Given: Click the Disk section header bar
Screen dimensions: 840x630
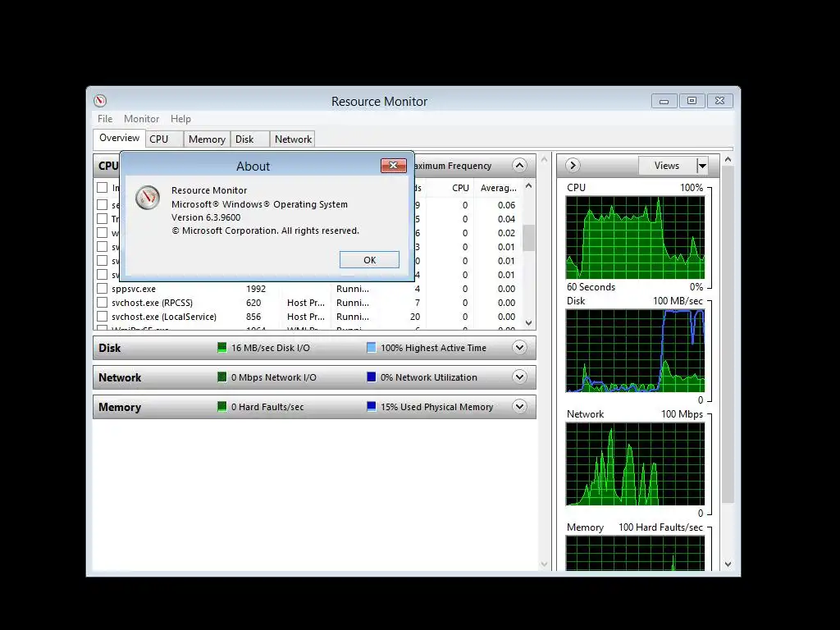Looking at the screenshot, I should click(314, 348).
